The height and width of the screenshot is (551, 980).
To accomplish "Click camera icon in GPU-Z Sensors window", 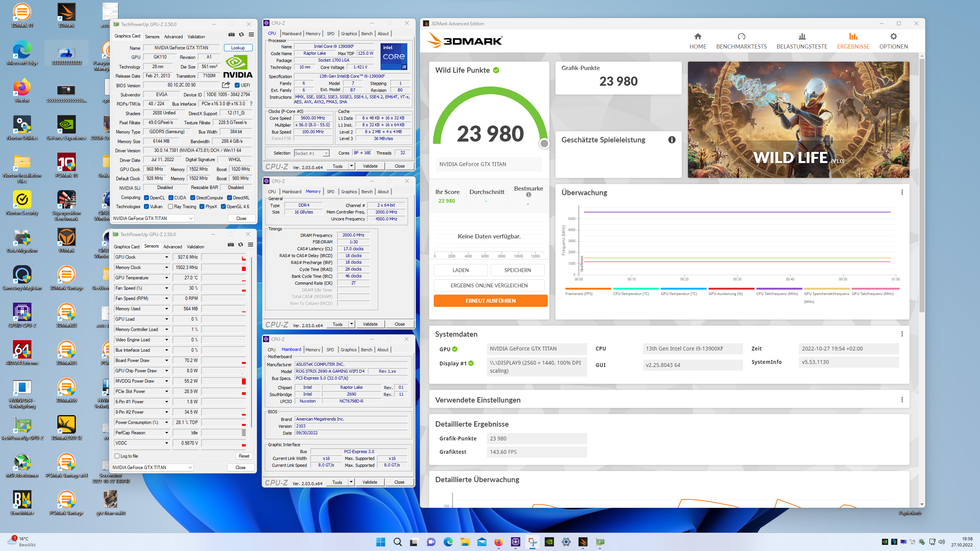I will 230,245.
